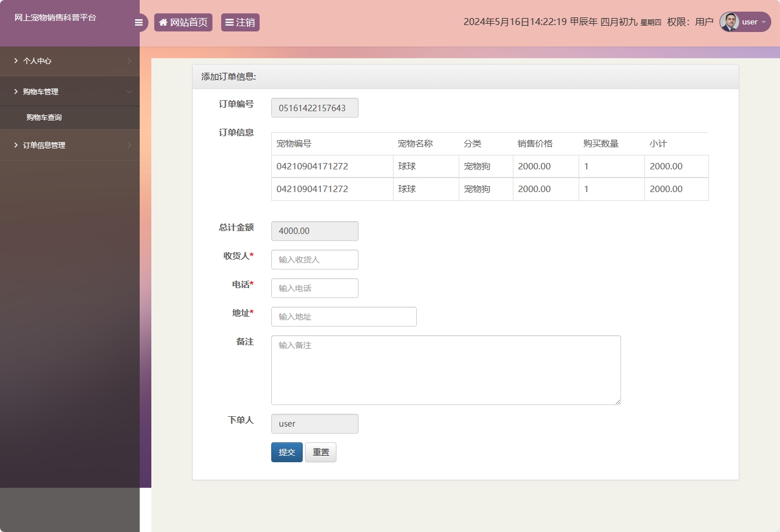Click the hamburger menu toggle icon
The height and width of the screenshot is (532, 780).
tap(139, 22)
